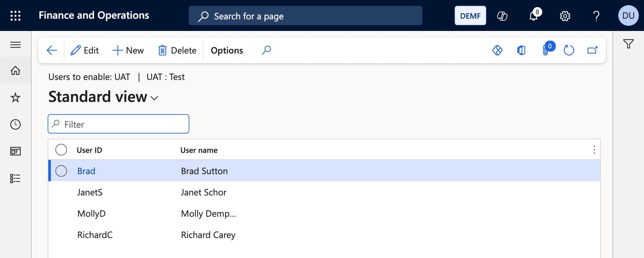Screen dimensions: 644x258
Task: Open Recent clock in sidebar
Action: click(15, 124)
